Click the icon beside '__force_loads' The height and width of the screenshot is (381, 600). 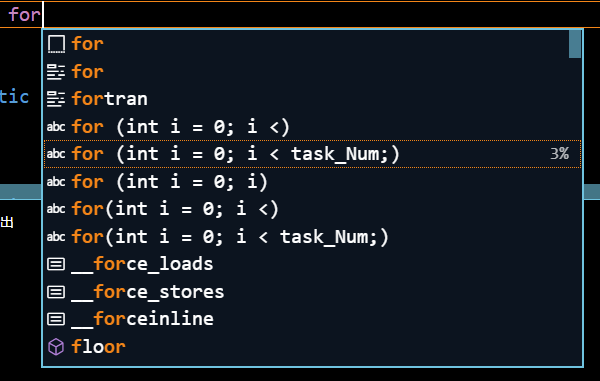point(56,264)
